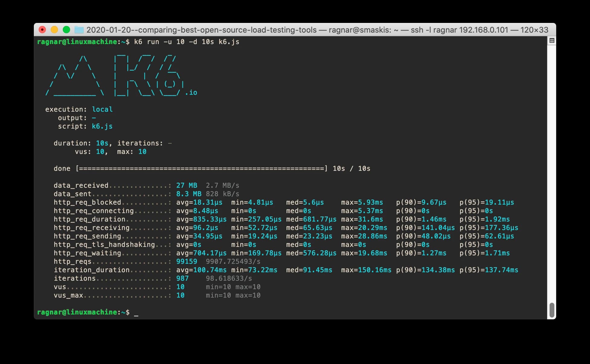Click 'med=576.28µs' in http_req_waiting row
The image size is (590, 364).
point(311,253)
